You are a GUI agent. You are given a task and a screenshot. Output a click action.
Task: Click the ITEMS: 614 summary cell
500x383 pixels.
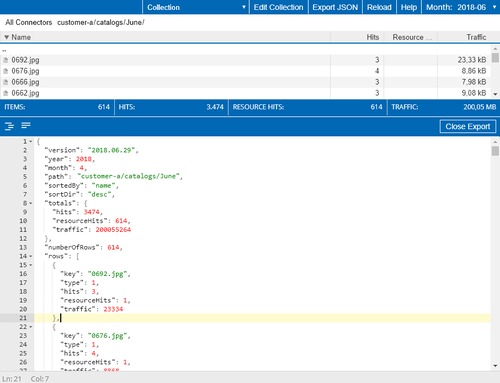tap(57, 107)
